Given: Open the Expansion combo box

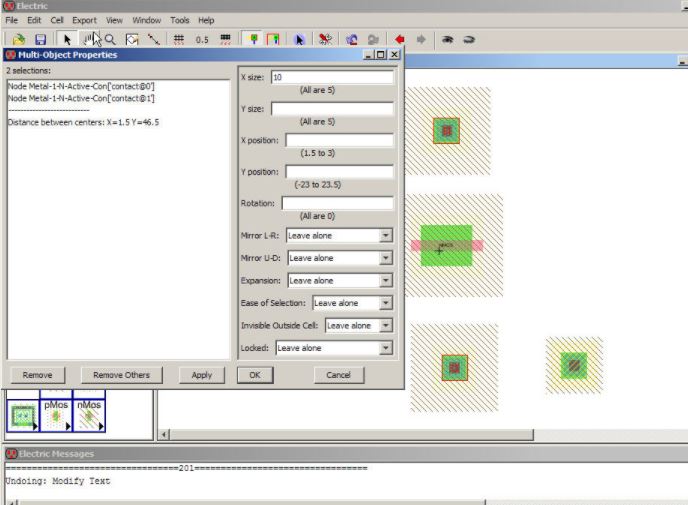Looking at the screenshot, I should (340, 281).
